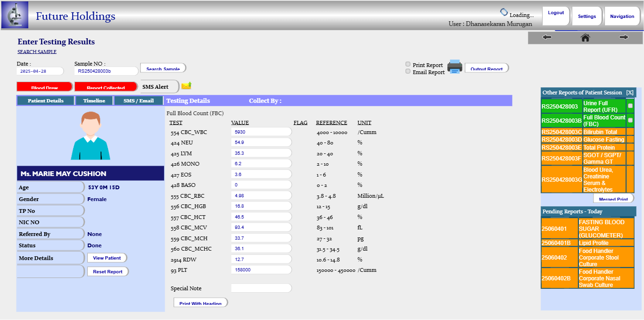
Task: Go forward using right arrow icon
Action: coord(624,38)
